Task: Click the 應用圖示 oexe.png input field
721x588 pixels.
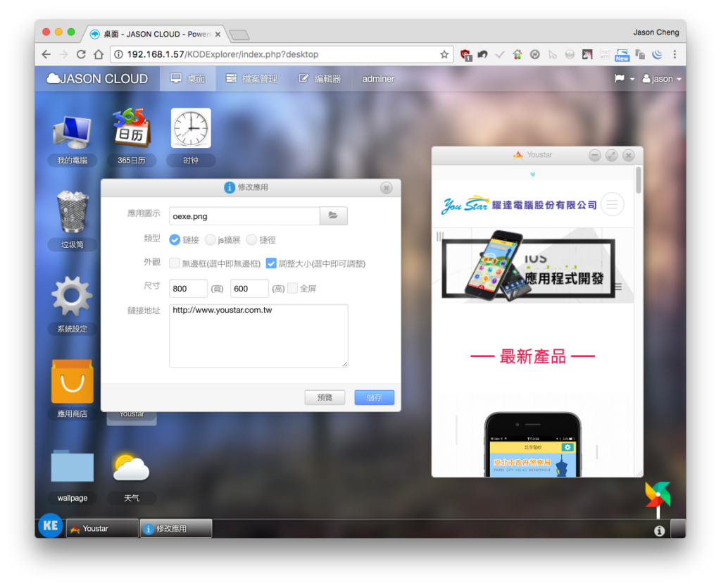Action: click(244, 215)
